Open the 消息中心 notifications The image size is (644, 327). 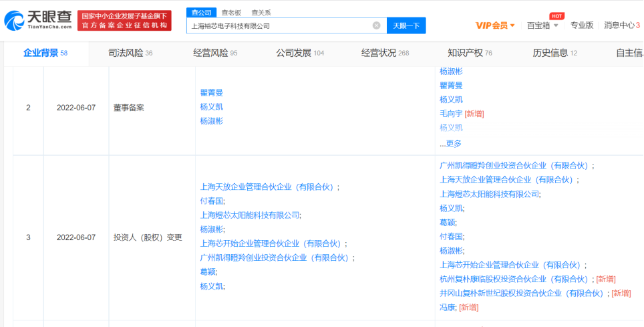pyautogui.click(x=622, y=25)
